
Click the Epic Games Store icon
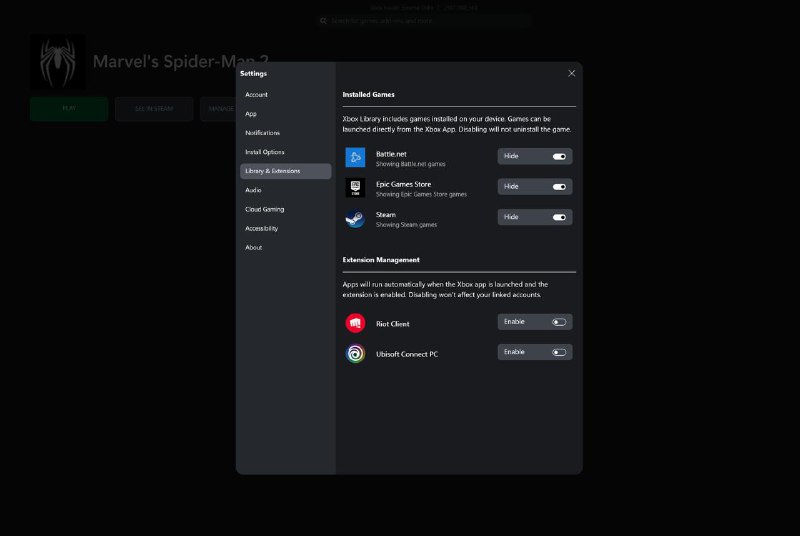(x=355, y=188)
